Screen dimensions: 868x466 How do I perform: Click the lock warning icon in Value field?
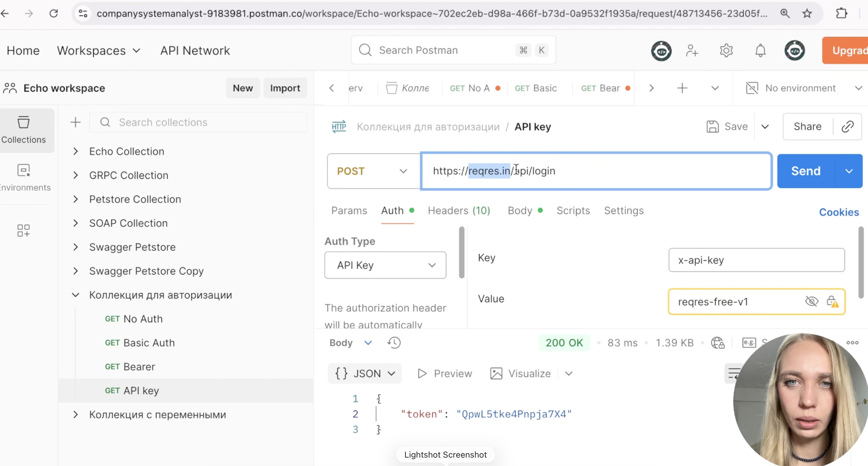tap(832, 301)
